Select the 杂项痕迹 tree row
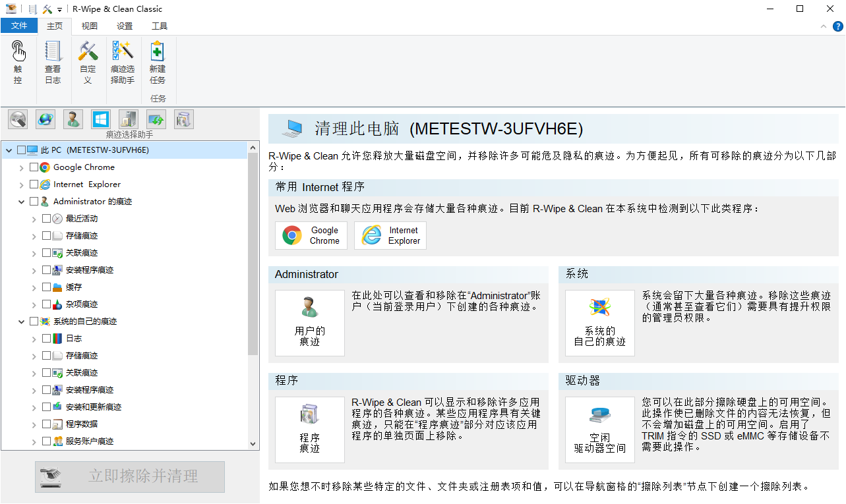This screenshot has width=846, height=504. coord(124,304)
